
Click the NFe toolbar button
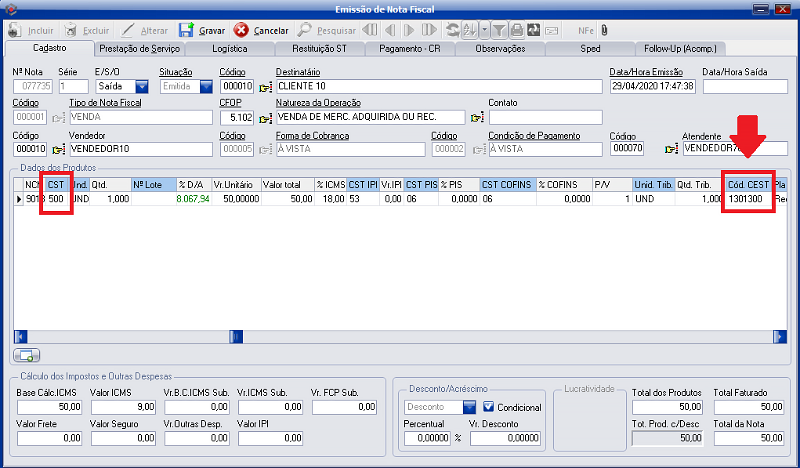point(586,31)
